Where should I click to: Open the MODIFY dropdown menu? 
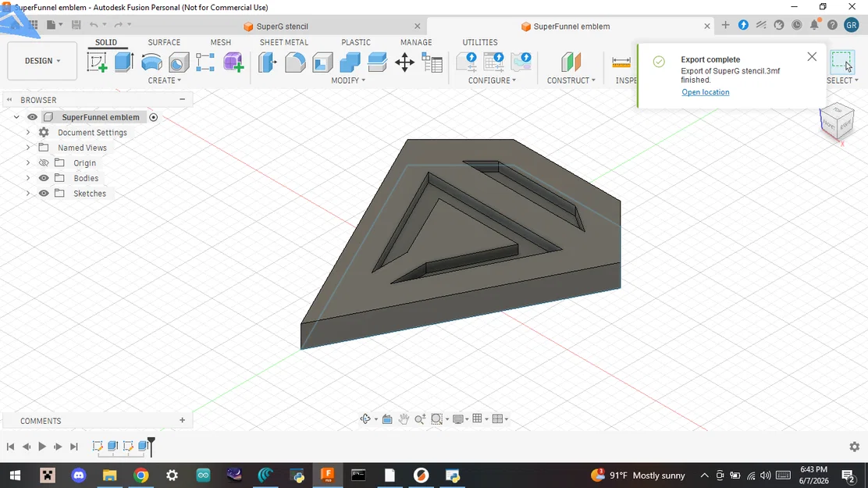click(x=348, y=80)
